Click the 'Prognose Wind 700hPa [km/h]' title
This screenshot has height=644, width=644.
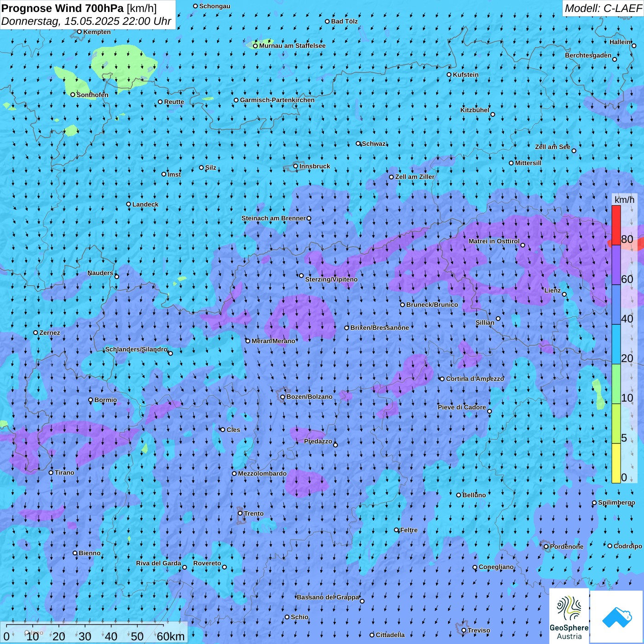79,8
